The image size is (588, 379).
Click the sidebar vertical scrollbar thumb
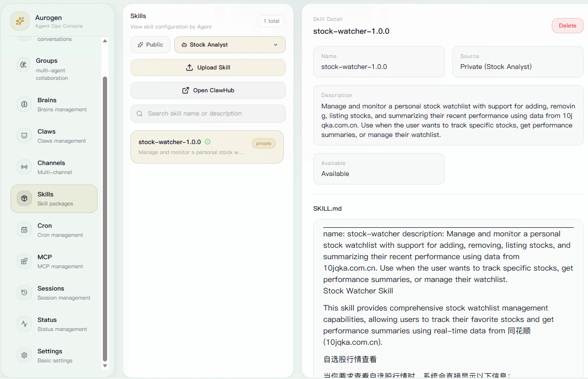point(105,219)
